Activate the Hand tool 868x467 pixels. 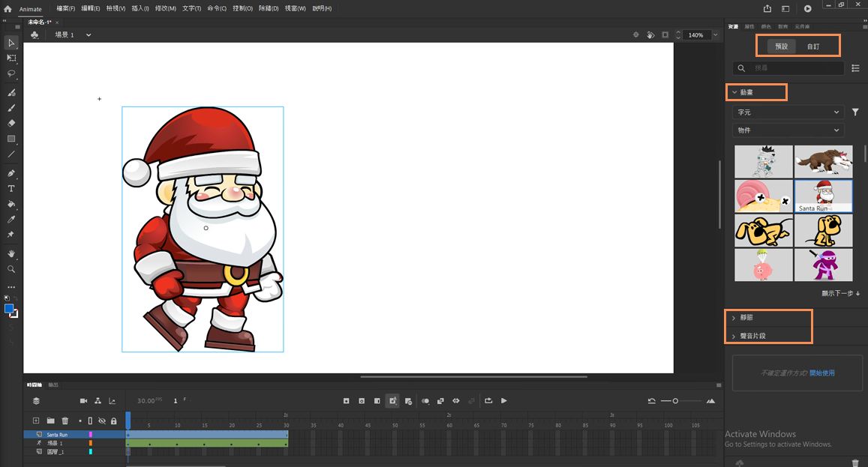click(x=11, y=253)
